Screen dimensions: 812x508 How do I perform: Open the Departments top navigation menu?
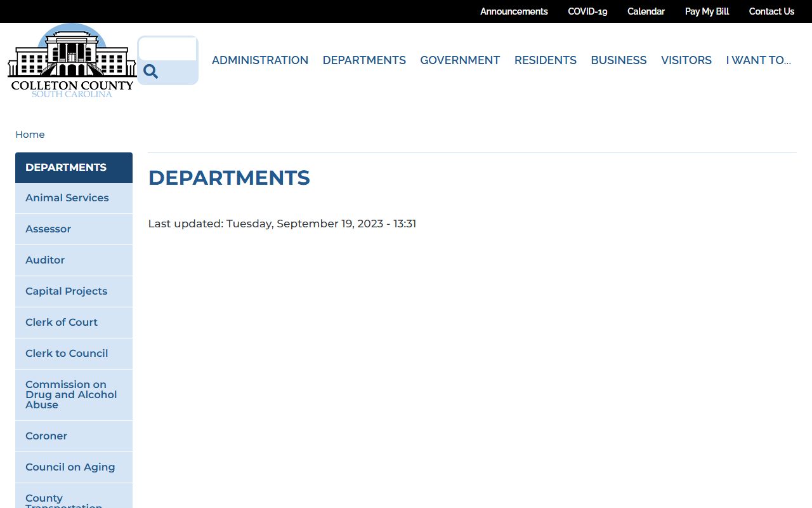(364, 60)
